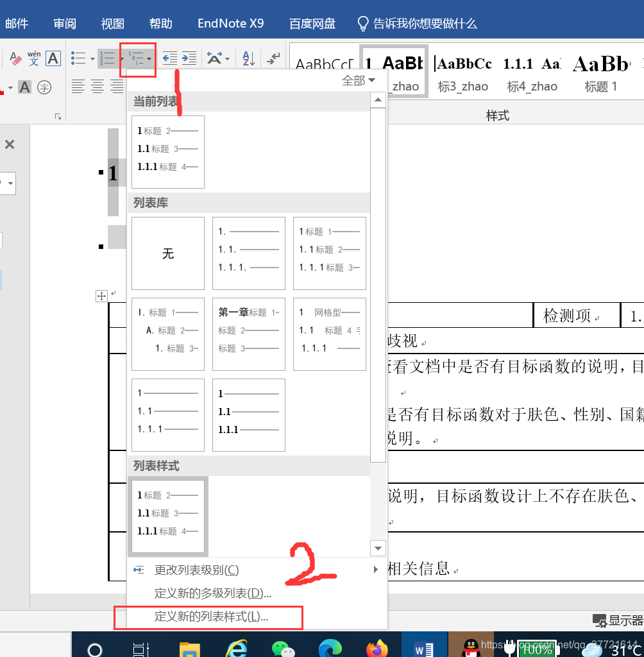Click the bullets list icon
The width and height of the screenshot is (644, 657).
point(78,58)
